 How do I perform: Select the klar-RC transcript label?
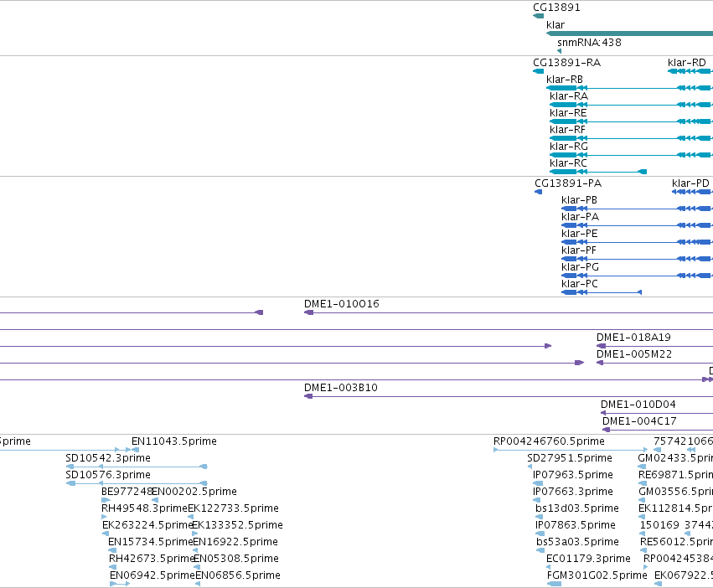coord(568,163)
